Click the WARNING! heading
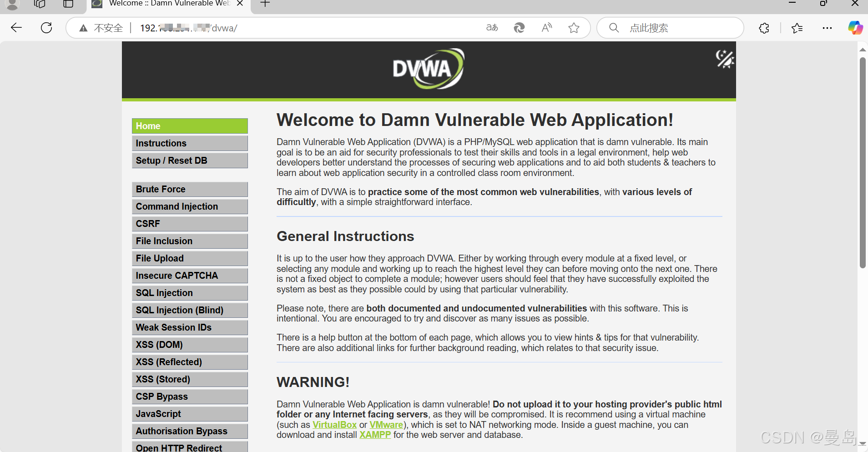868x452 pixels. (313, 382)
